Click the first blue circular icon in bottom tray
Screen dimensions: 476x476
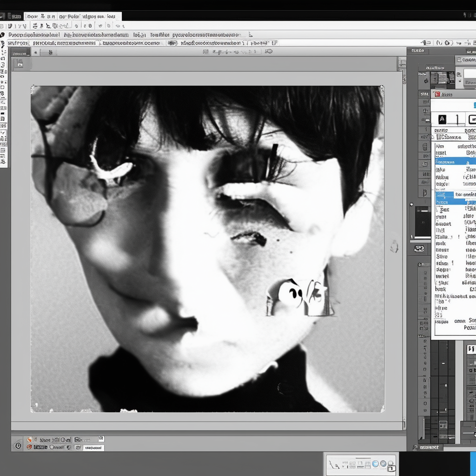(x=375, y=463)
